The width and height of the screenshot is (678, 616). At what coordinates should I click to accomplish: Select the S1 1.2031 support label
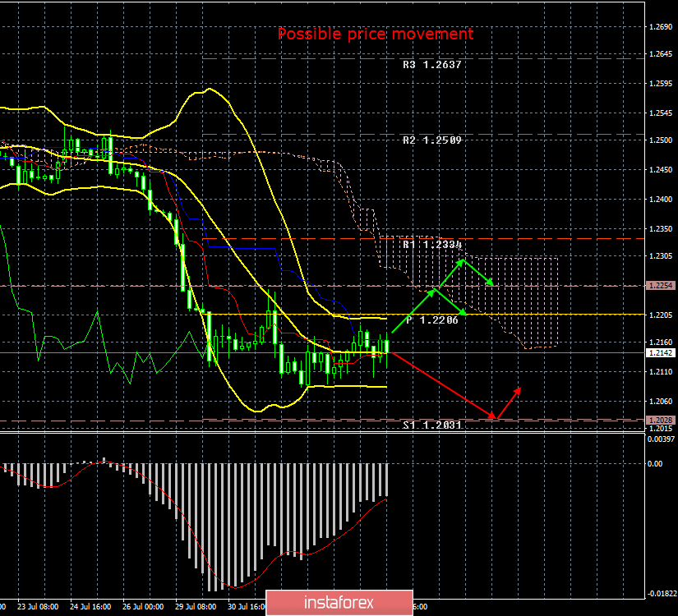[431, 425]
